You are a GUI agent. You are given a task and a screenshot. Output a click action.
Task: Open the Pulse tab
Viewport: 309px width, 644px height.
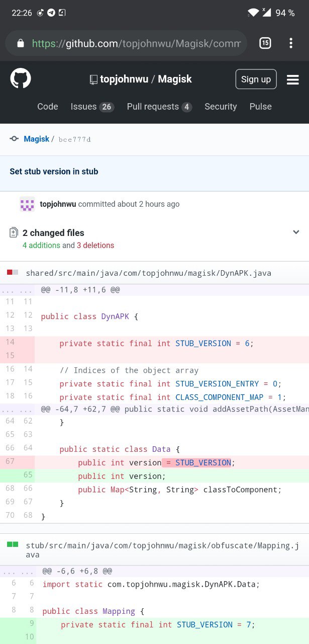click(261, 107)
